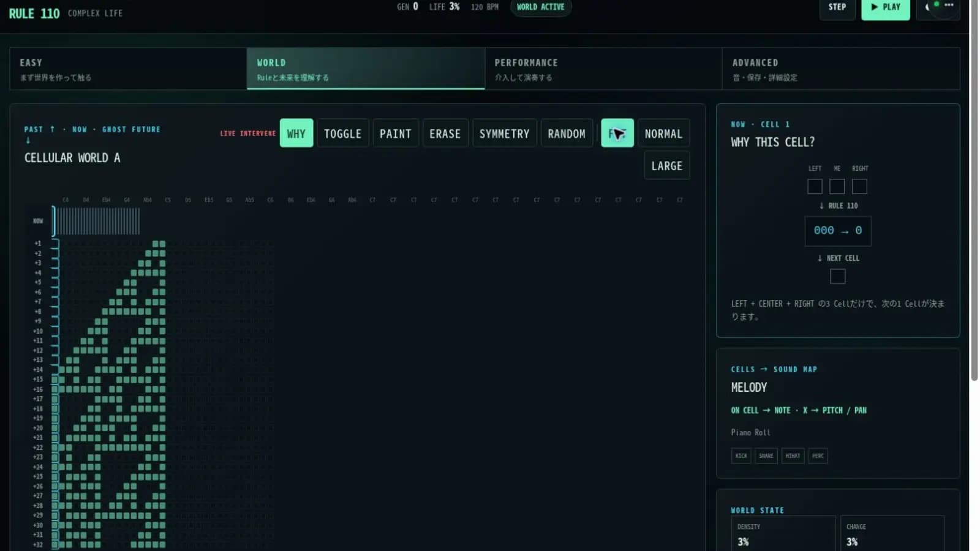Select the WORLD tab
Viewport: 980px width, 551px height.
(366, 69)
